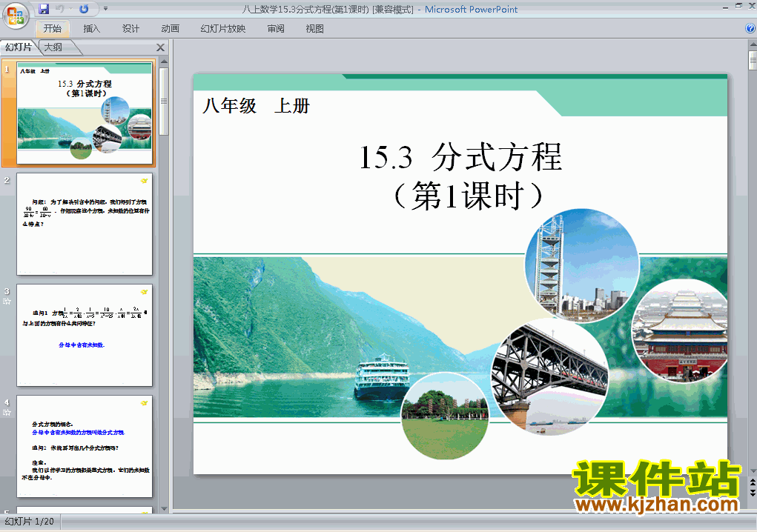Image resolution: width=757 pixels, height=532 pixels.
Task: Open the 幻灯片放映 ribbon tab
Action: point(223,28)
